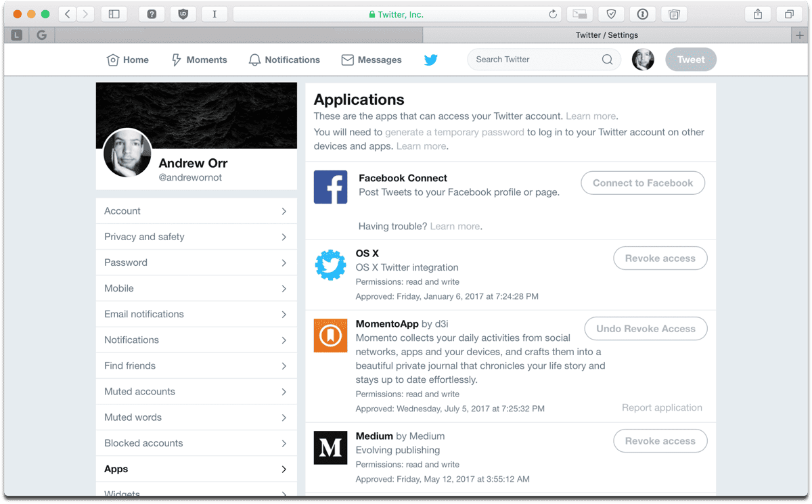Click the Medium app name link
The height and width of the screenshot is (504, 812).
pos(374,436)
